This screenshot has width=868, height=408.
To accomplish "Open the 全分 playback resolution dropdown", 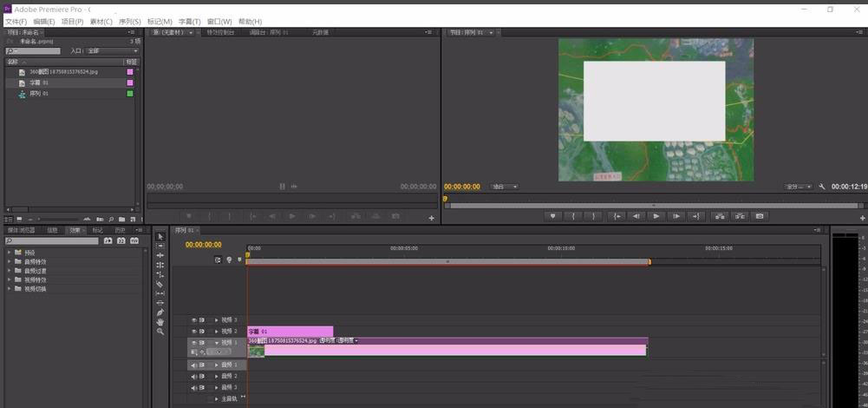I will (799, 187).
